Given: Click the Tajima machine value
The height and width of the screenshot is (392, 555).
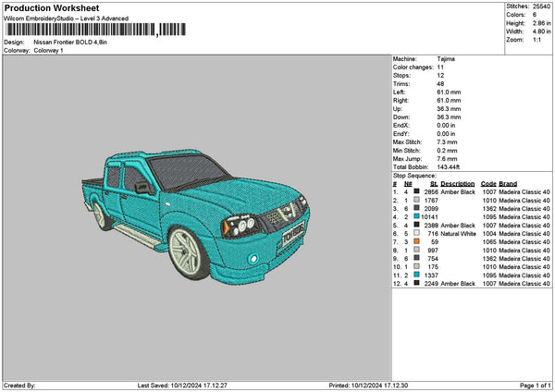Looking at the screenshot, I should point(446,58).
